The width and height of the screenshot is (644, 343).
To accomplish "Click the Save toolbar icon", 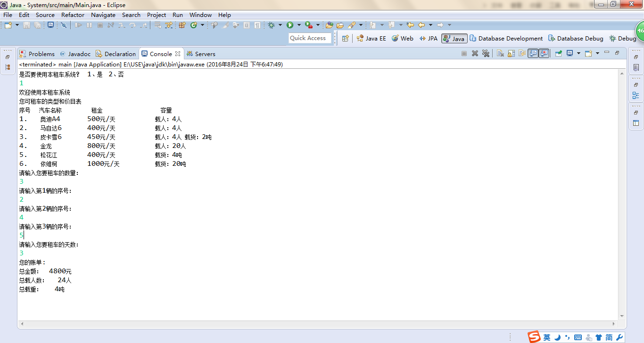I will (x=27, y=25).
